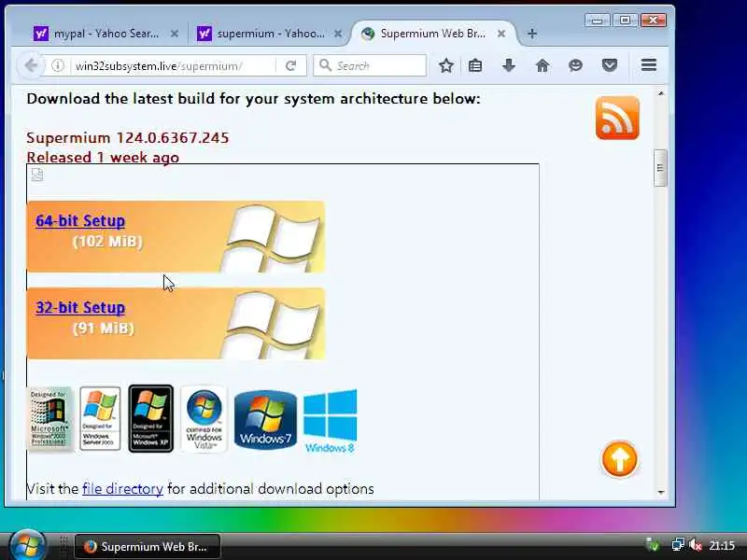Close the mypal Yahoo Search tab
This screenshot has height=560, width=747.
[175, 34]
